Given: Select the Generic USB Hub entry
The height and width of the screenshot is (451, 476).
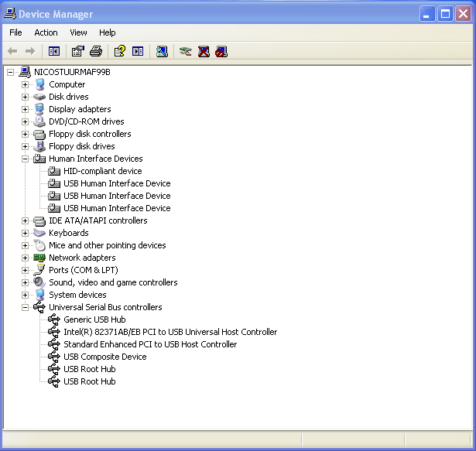Looking at the screenshot, I should [94, 319].
